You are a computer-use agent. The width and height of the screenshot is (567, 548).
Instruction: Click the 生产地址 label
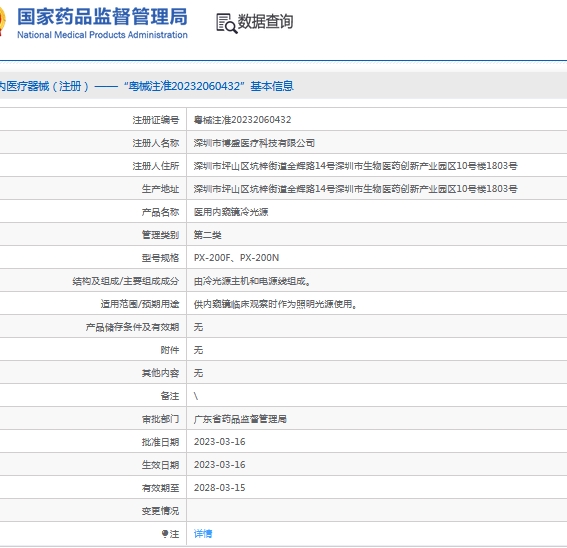160,189
